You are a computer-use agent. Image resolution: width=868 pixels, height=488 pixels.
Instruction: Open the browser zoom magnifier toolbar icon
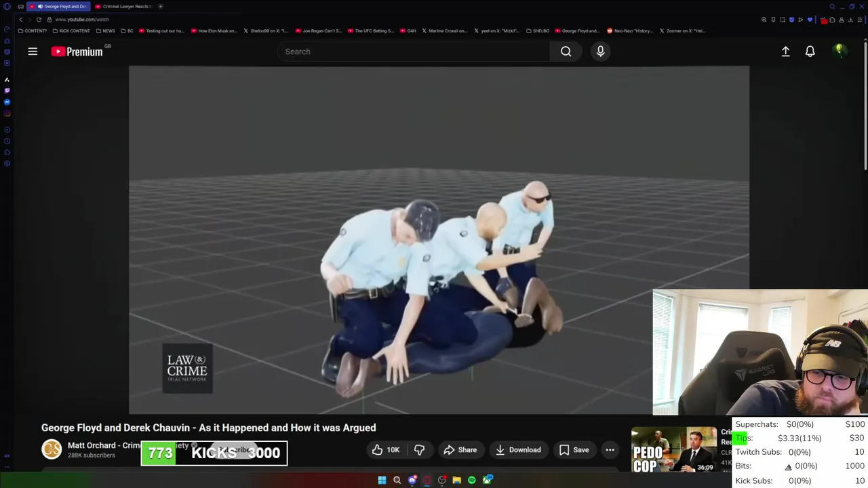point(764,20)
